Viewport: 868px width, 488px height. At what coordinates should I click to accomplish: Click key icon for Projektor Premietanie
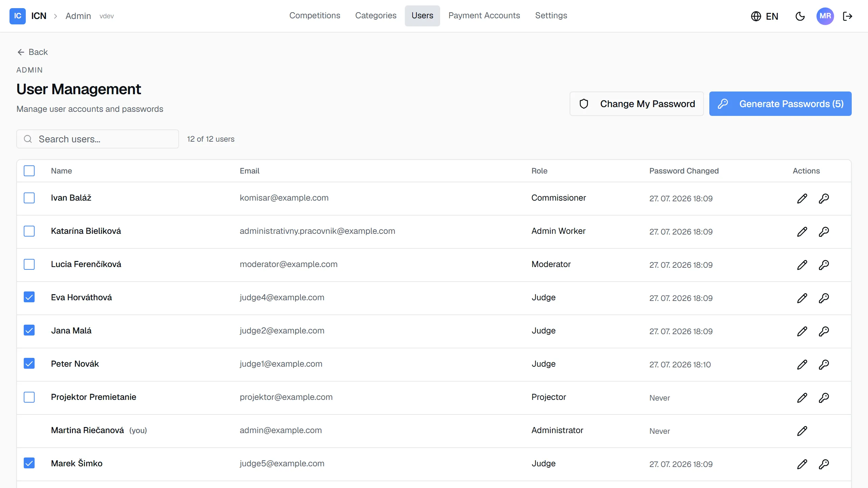click(x=824, y=398)
